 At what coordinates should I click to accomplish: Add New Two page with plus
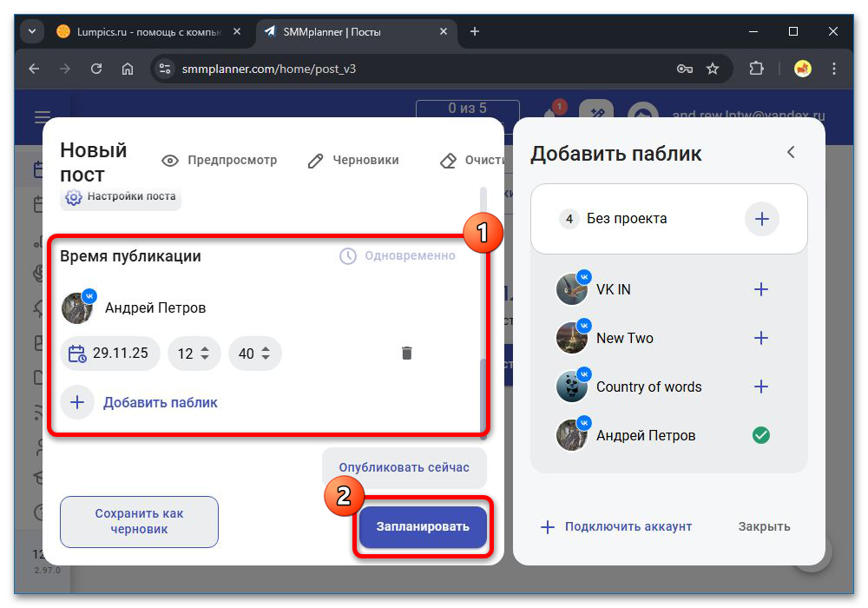(x=761, y=338)
